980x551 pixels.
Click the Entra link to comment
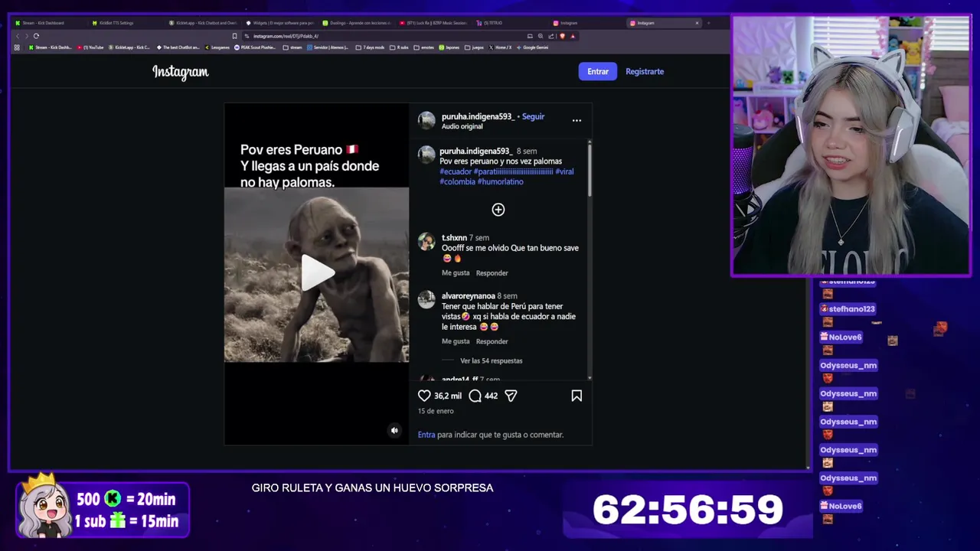[x=426, y=435]
